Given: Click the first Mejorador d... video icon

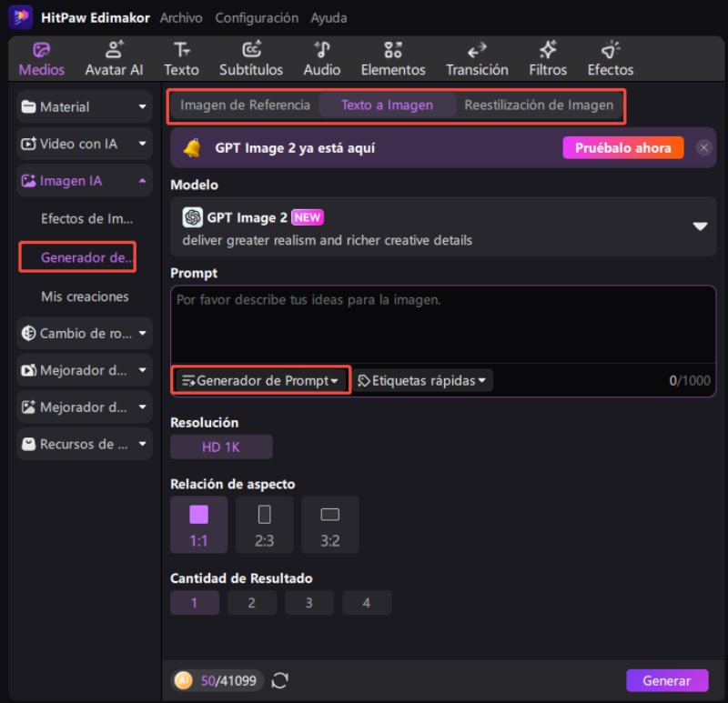Looking at the screenshot, I should pos(28,370).
